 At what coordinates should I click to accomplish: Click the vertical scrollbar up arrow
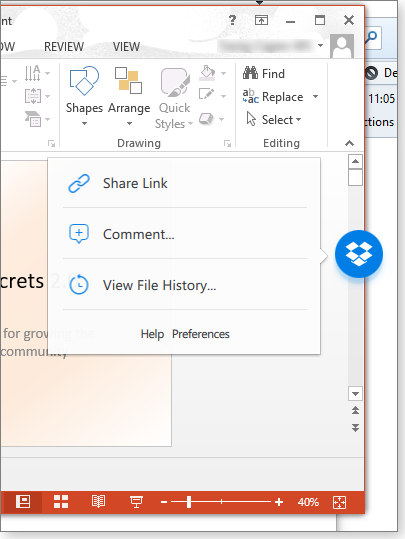(x=355, y=161)
